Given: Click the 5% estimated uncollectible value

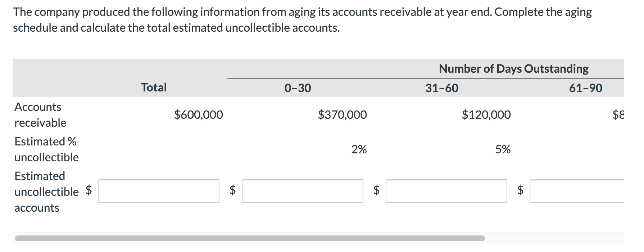Looking at the screenshot, I should (503, 149).
